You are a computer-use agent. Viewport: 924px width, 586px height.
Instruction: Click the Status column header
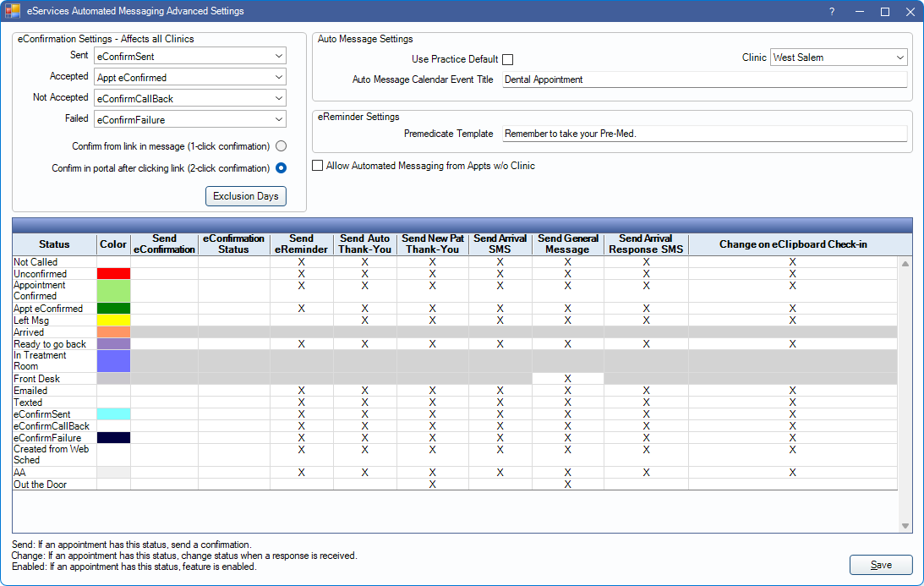(x=54, y=244)
